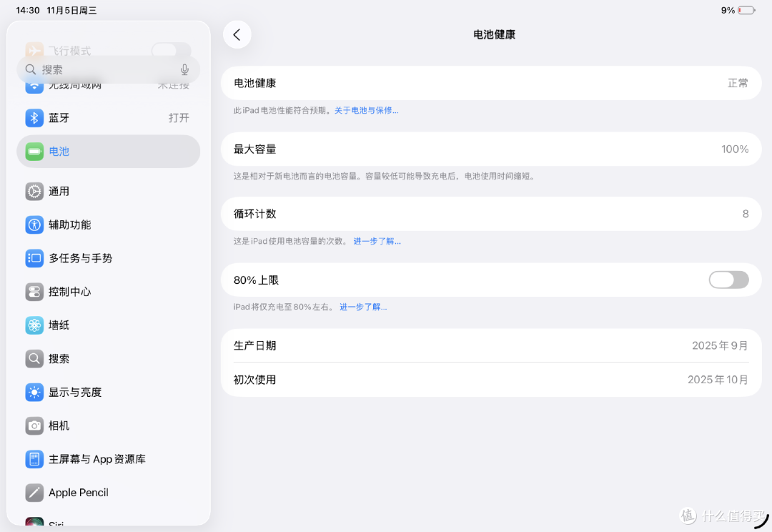
Task: Open 进一步了解 link under 循环计数
Action: 377,241
